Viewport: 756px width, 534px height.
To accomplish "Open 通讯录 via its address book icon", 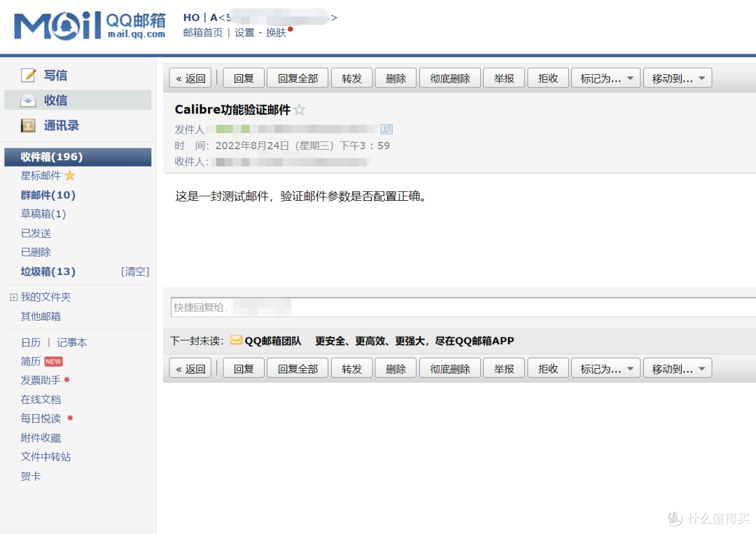I will coord(28,125).
